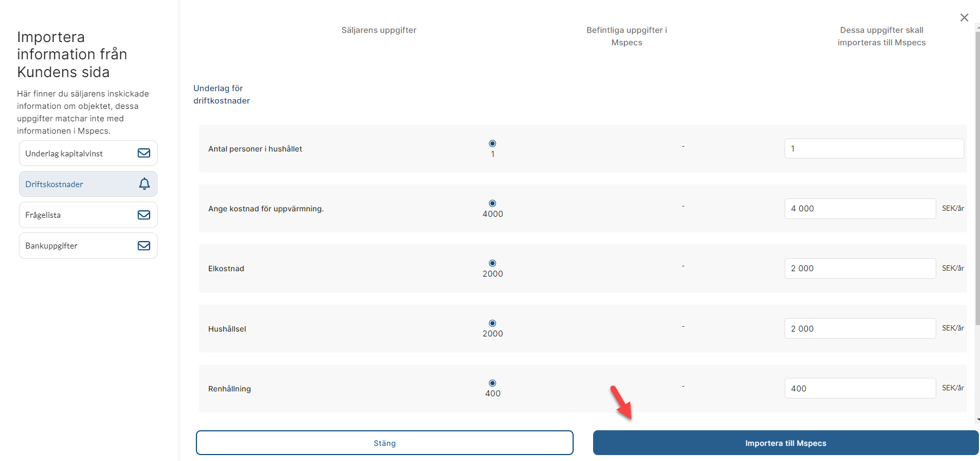Screen dimensions: 980x461
Task: Click the envelope icon beside Bankuppgifter
Action: coord(144,245)
